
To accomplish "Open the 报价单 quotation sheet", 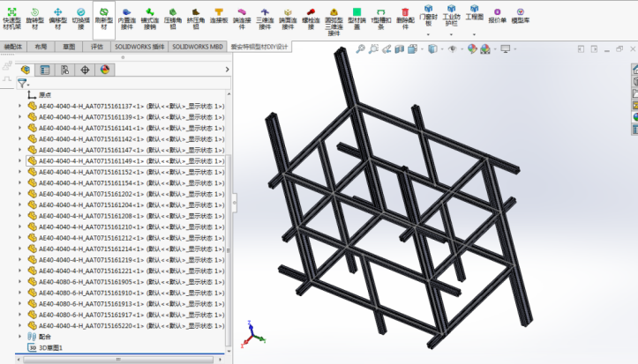I will coord(497,16).
